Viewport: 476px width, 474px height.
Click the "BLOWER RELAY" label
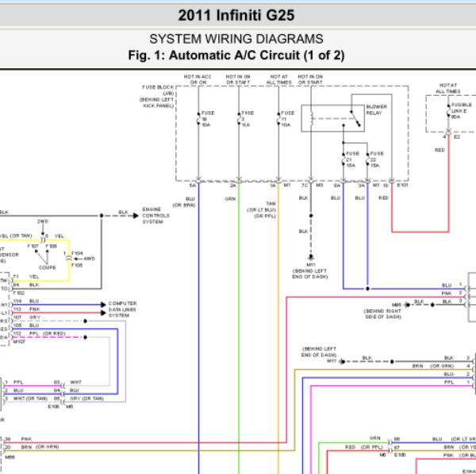(376, 110)
